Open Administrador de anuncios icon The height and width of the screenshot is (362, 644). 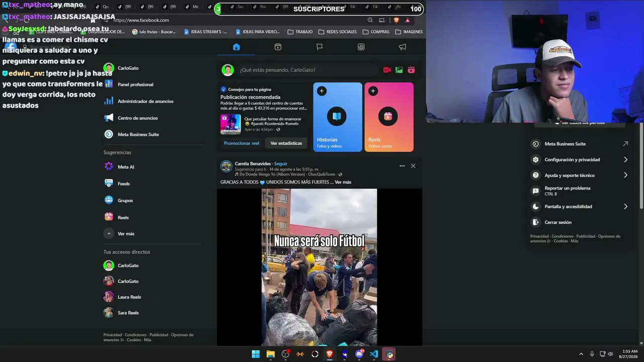109,101
